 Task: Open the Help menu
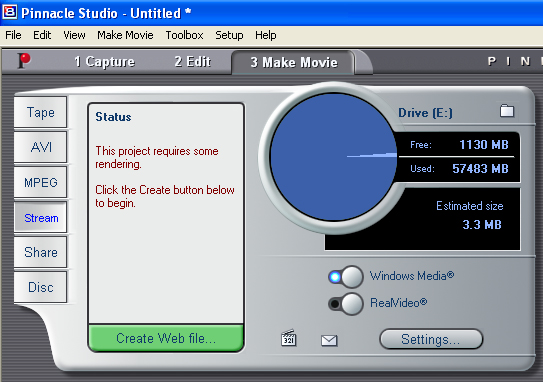(266, 35)
